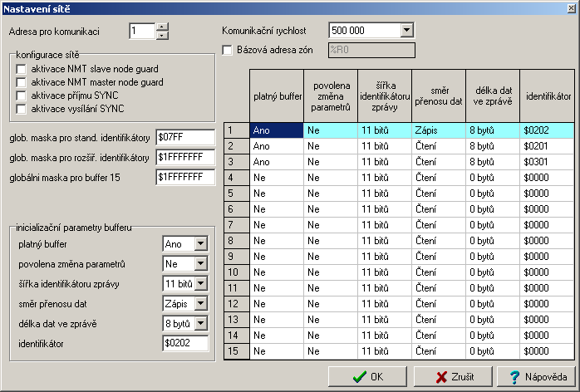Click povolena změna parametrů column header
The height and width of the screenshot is (392, 580).
(x=331, y=96)
